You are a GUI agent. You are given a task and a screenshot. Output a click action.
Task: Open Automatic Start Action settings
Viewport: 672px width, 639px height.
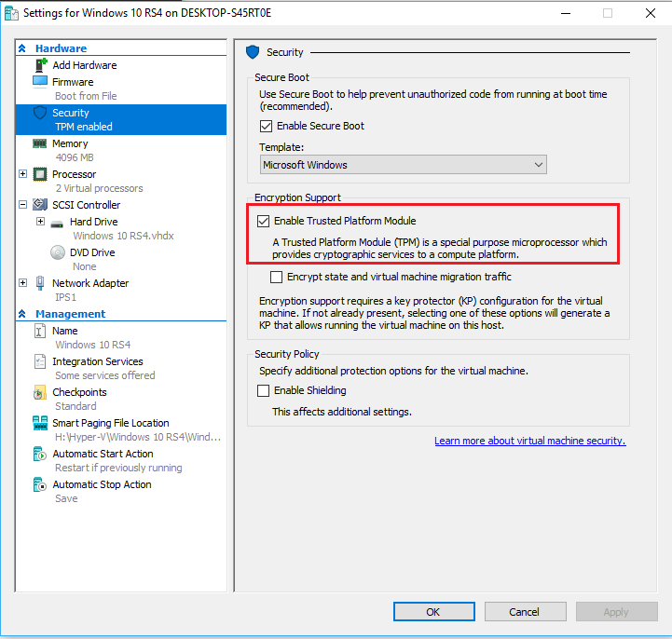click(103, 454)
